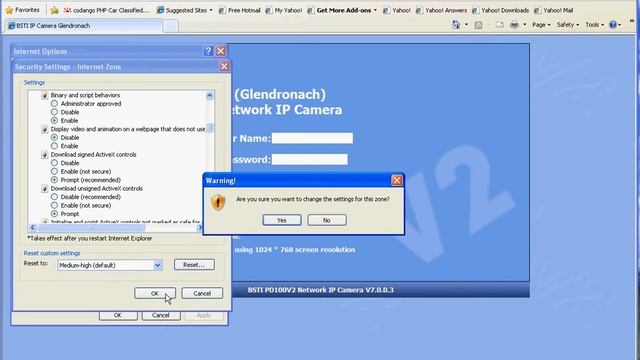Close the Internet Options dialog

[x=220, y=51]
